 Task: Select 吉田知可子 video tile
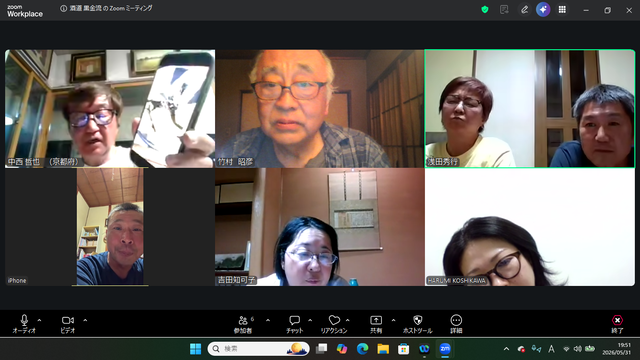pos(320,227)
